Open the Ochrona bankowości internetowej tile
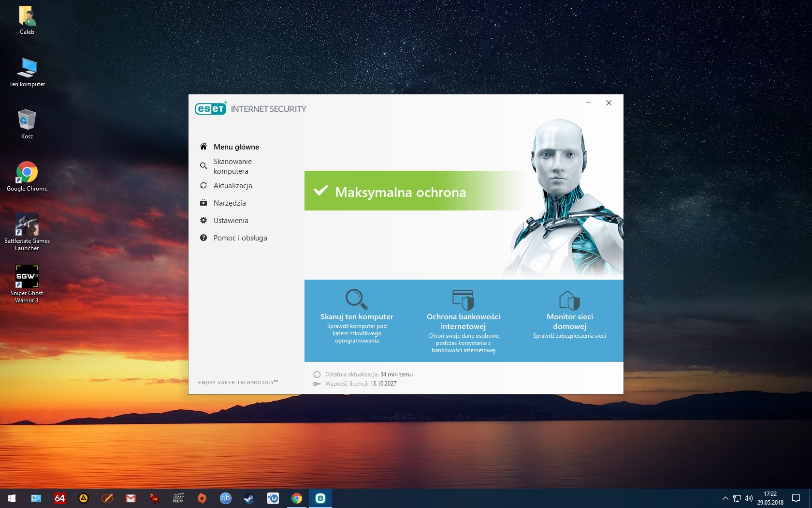812x508 pixels. 464,320
